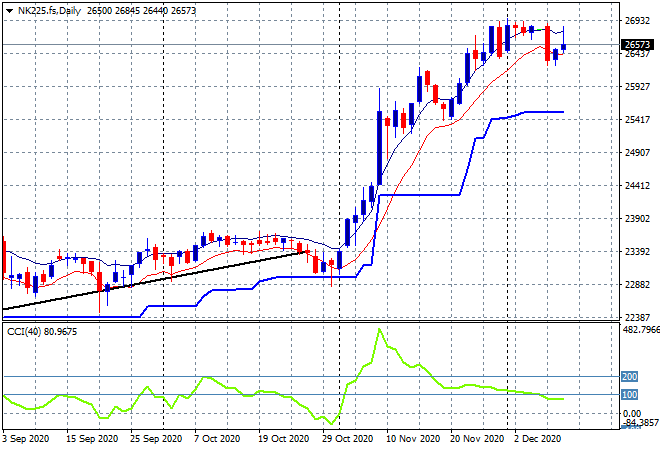Click the 23392 price axis label
Image resolution: width=660 pixels, height=450 pixels.
637,252
